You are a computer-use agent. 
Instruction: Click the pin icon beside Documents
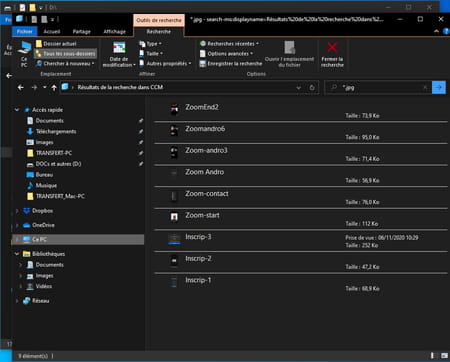tap(141, 121)
